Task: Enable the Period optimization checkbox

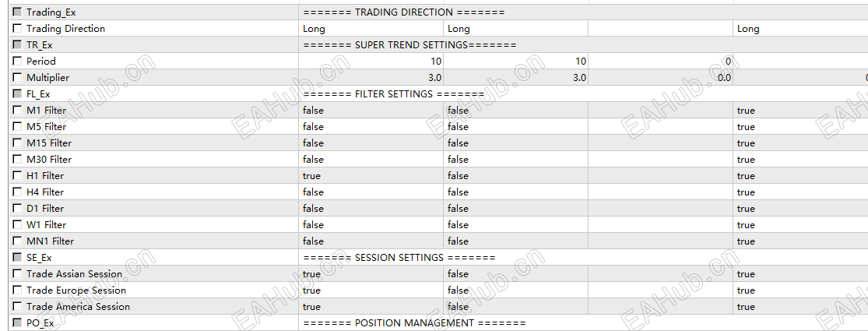Action: click(x=17, y=62)
